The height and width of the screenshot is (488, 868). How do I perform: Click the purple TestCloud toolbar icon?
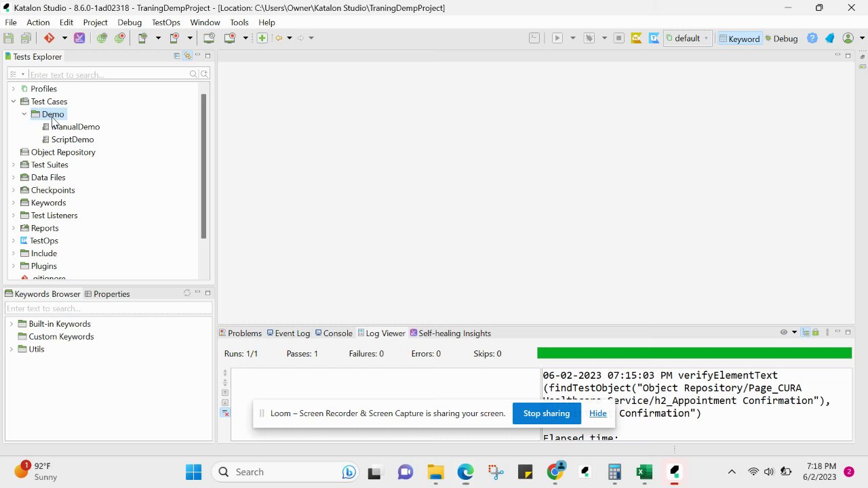(x=79, y=38)
